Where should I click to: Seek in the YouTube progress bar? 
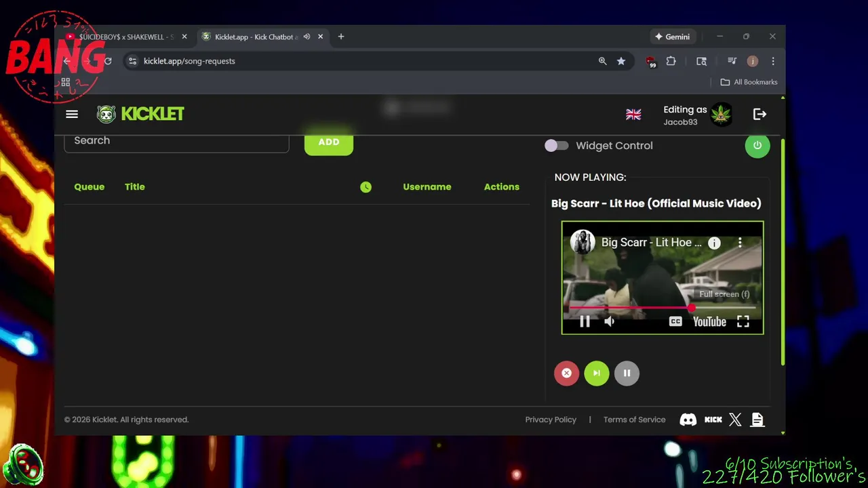pyautogui.click(x=662, y=308)
